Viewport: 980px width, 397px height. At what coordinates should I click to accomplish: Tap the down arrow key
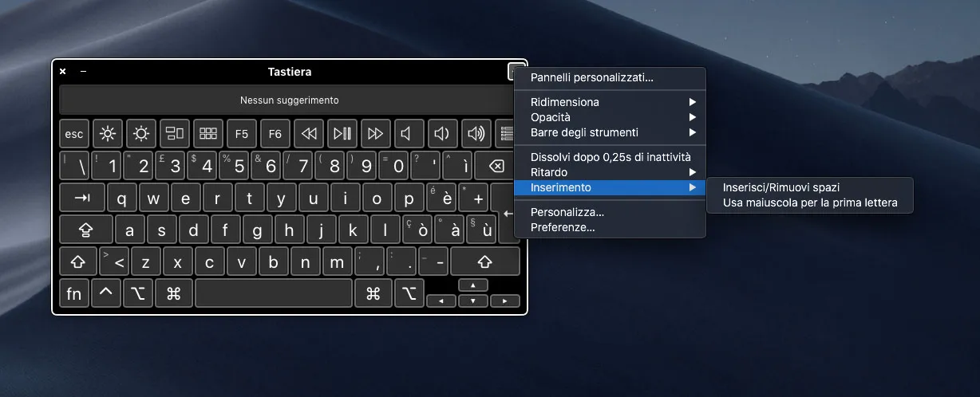473,301
